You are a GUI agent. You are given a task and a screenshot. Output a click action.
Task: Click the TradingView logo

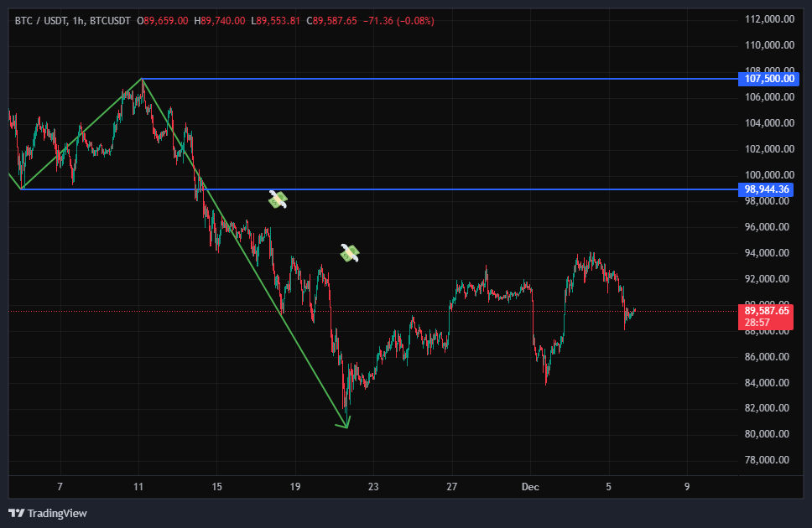coord(48,513)
